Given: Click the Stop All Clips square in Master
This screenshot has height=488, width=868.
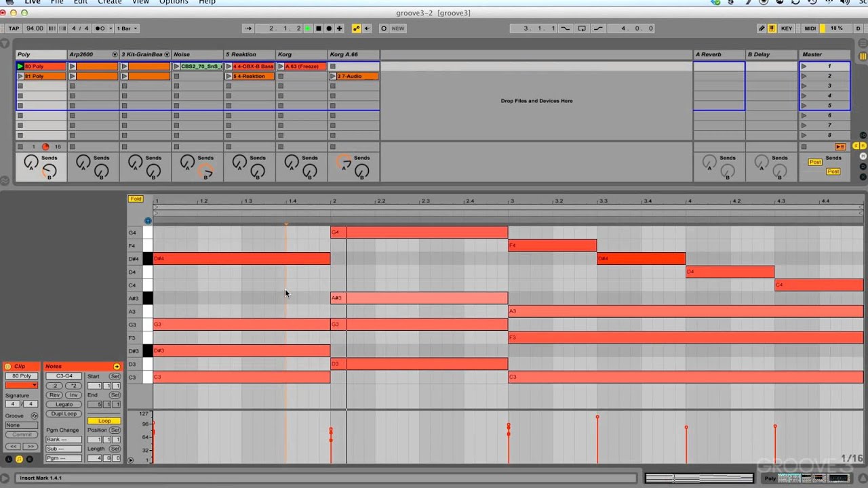Looking at the screenshot, I should tap(804, 146).
